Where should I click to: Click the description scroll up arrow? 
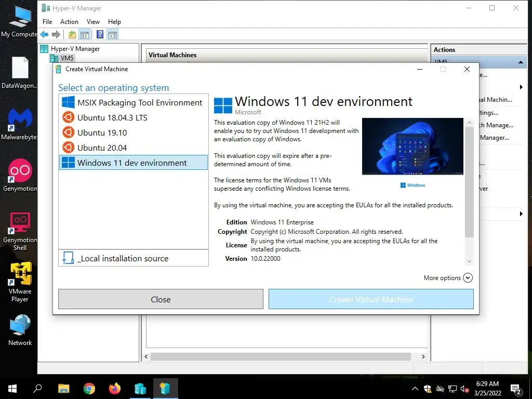pos(469,123)
